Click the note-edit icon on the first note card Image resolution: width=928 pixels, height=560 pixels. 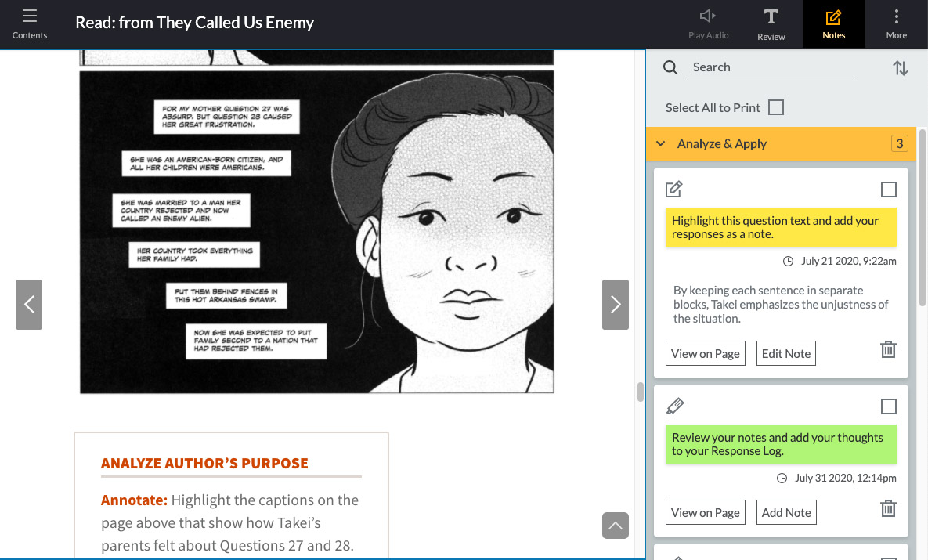point(674,189)
